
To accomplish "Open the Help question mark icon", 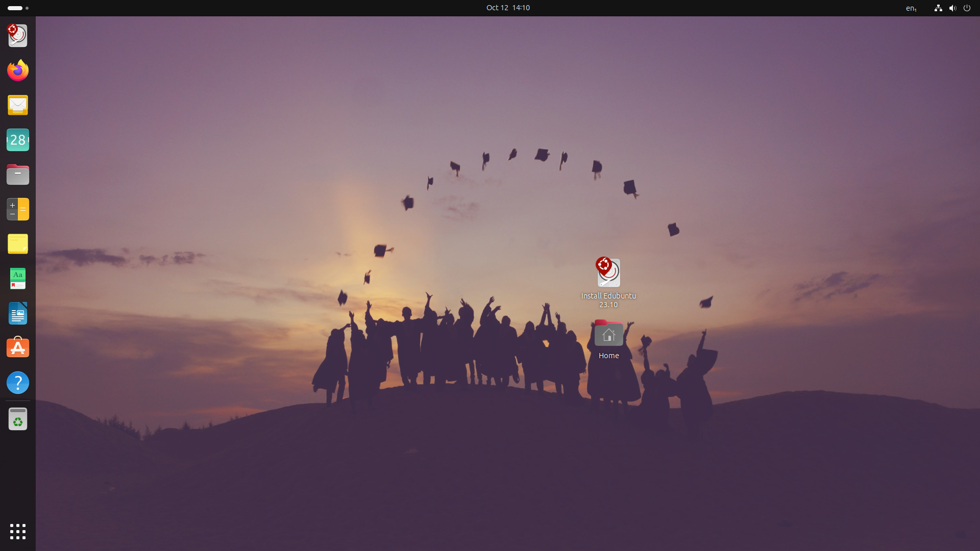I will 18,383.
